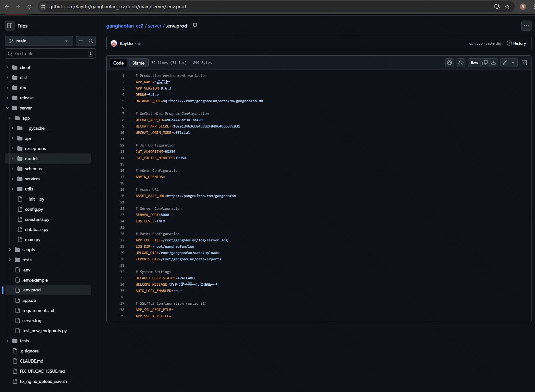Copy raw file contents icon
Image resolution: width=535 pixels, height=392 pixels.
pos(485,63)
